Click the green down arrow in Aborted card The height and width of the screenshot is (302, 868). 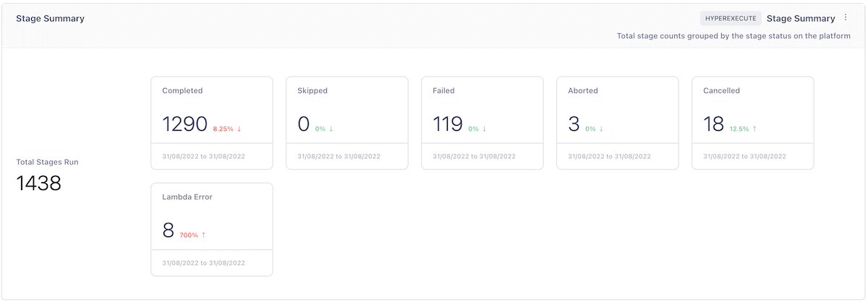click(601, 129)
